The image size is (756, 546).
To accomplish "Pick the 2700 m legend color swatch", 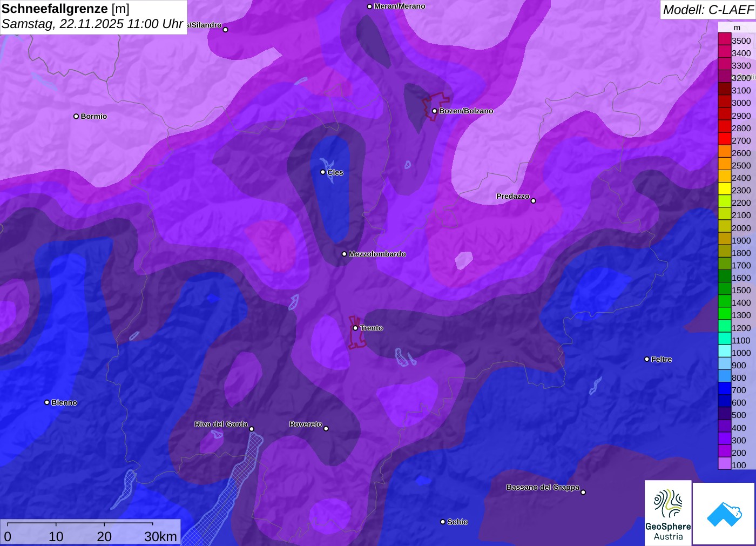I will click(725, 139).
